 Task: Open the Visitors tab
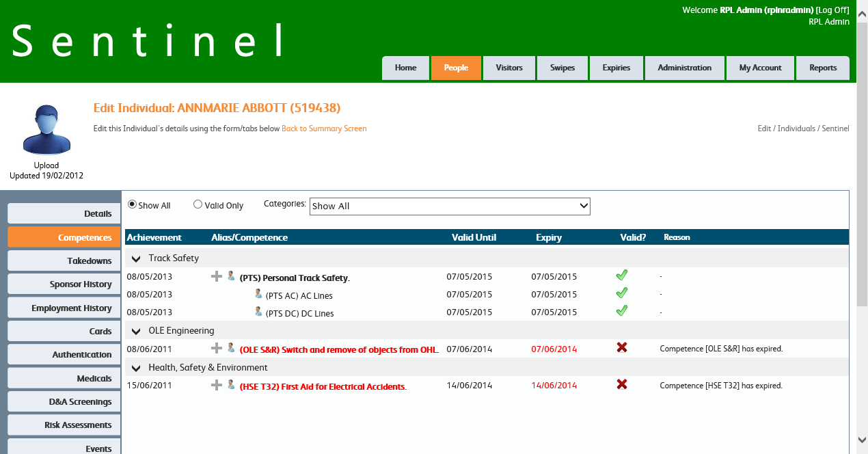pyautogui.click(x=509, y=68)
